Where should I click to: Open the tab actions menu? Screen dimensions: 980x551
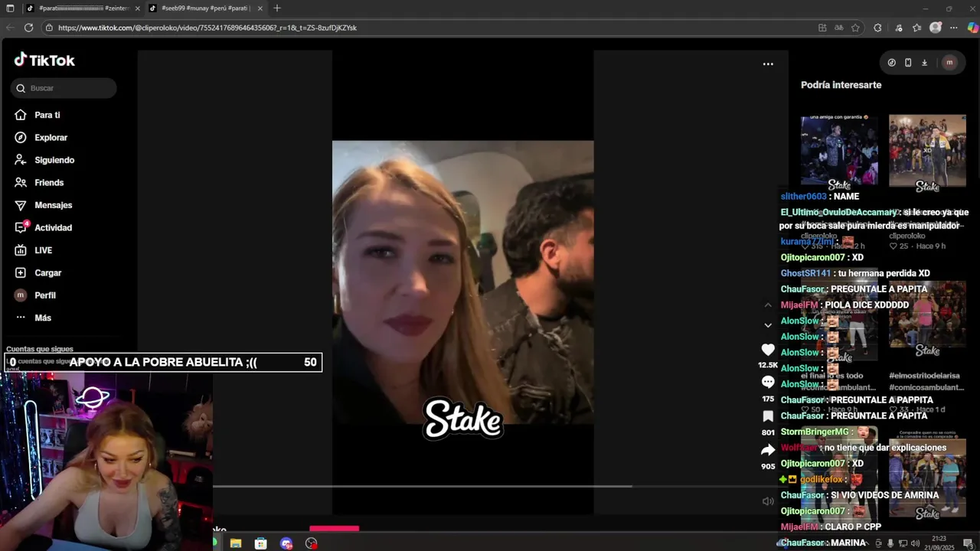tap(10, 8)
